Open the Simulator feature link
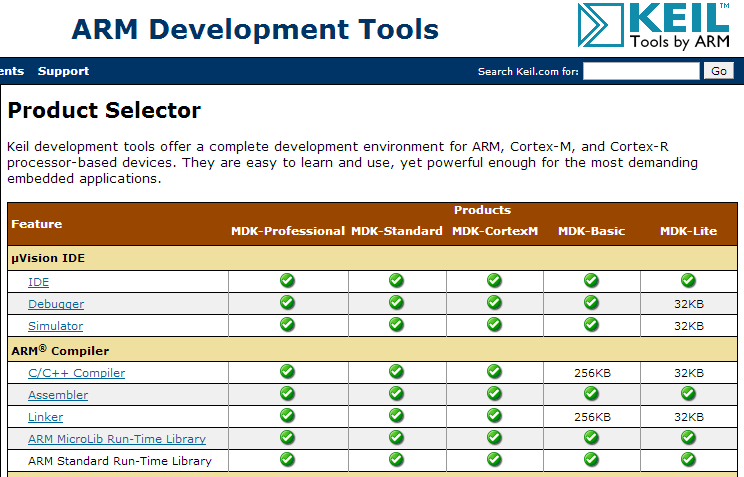This screenshot has height=477, width=744. tap(56, 326)
